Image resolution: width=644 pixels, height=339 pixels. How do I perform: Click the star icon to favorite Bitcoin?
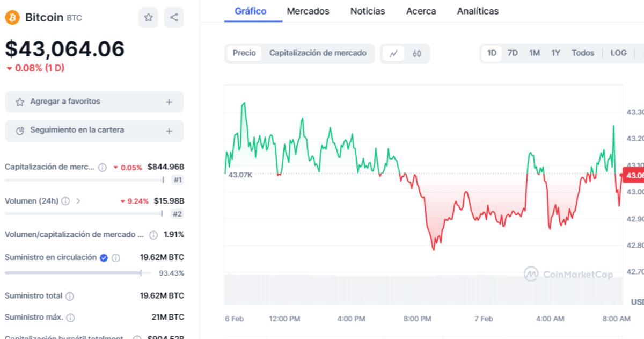pos(148,17)
